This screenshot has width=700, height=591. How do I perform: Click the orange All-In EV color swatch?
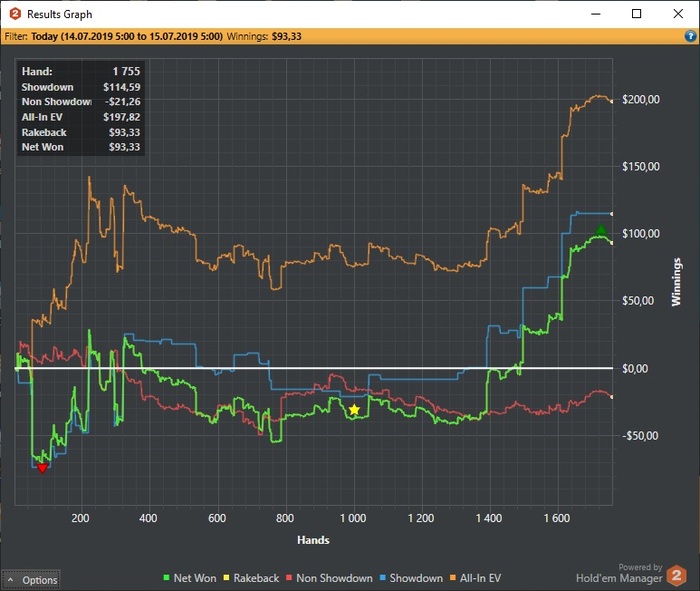tap(453, 578)
